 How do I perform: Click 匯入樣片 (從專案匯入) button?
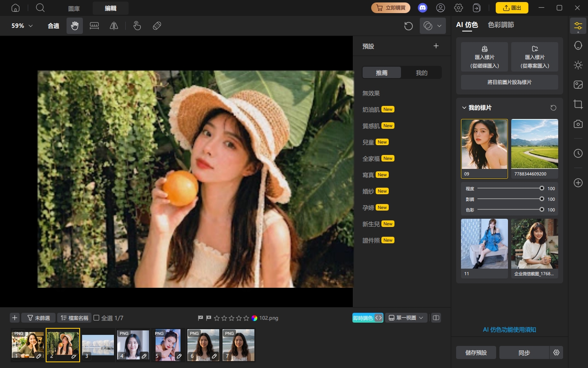[535, 57]
